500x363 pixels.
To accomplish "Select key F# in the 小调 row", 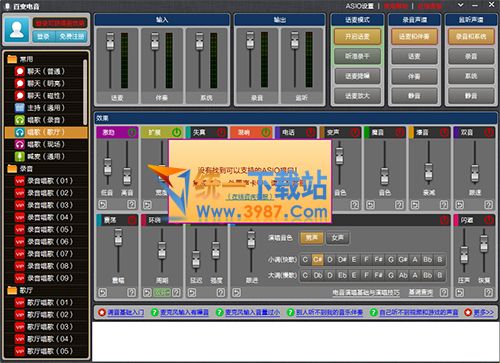I will click(378, 259).
